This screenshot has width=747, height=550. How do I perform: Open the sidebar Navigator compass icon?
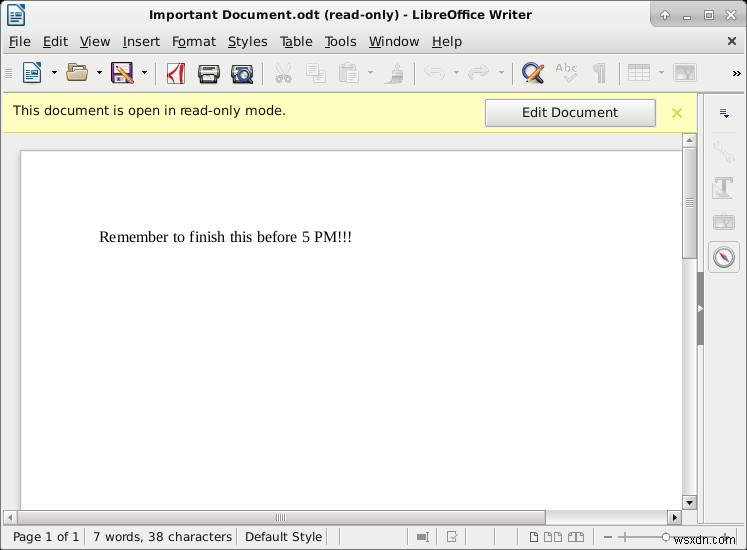pos(724,258)
